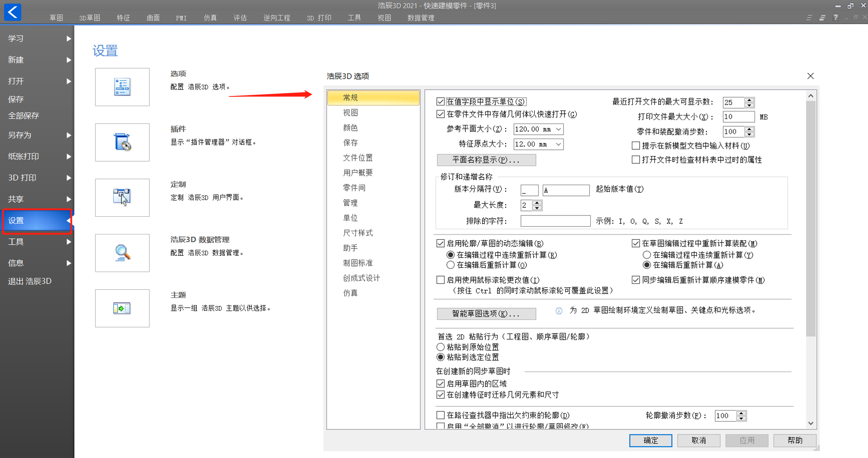Enable 启用使用鼠标滚轮更改值 checkbox
Image resolution: width=868 pixels, height=458 pixels.
tap(441, 280)
